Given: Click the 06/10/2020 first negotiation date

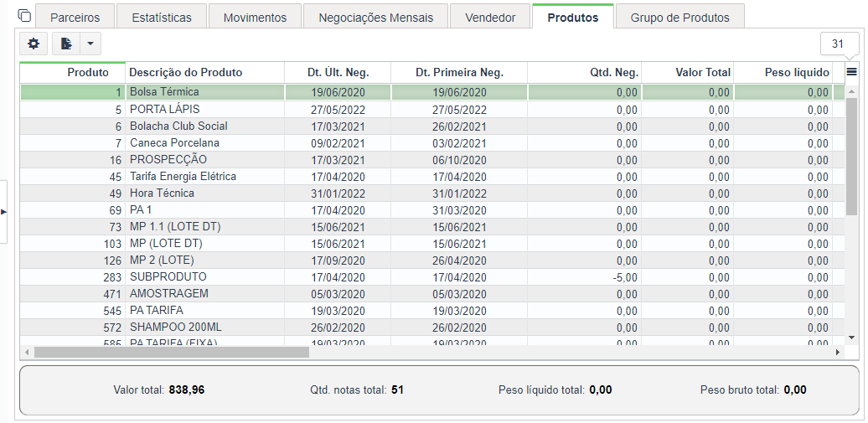Looking at the screenshot, I should [459, 160].
